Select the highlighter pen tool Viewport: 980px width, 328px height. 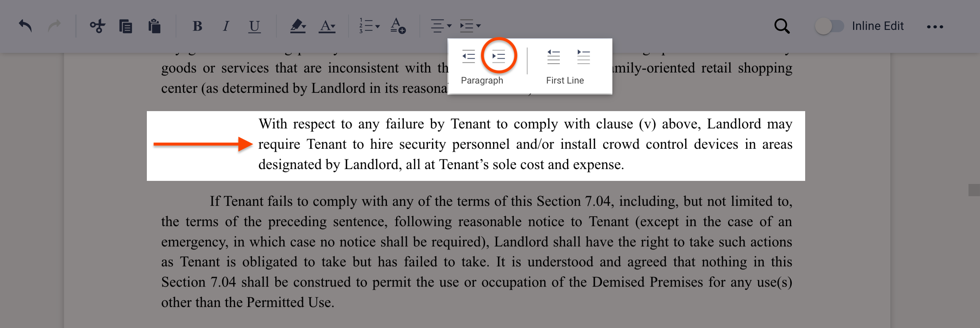pyautogui.click(x=298, y=26)
